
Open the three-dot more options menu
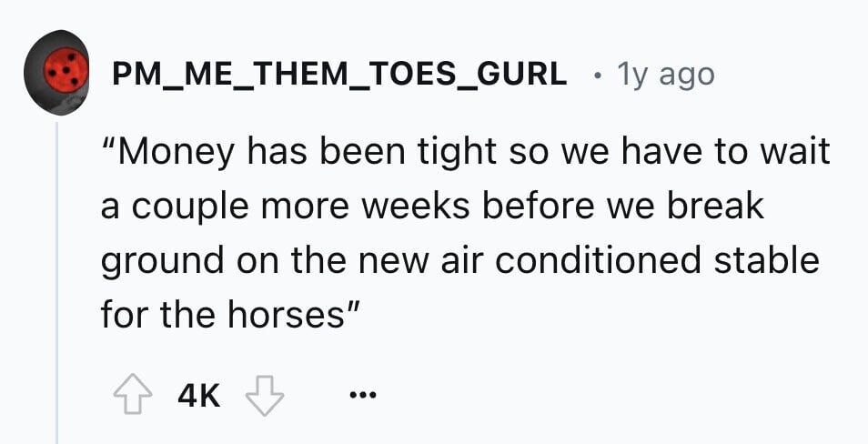tap(363, 396)
